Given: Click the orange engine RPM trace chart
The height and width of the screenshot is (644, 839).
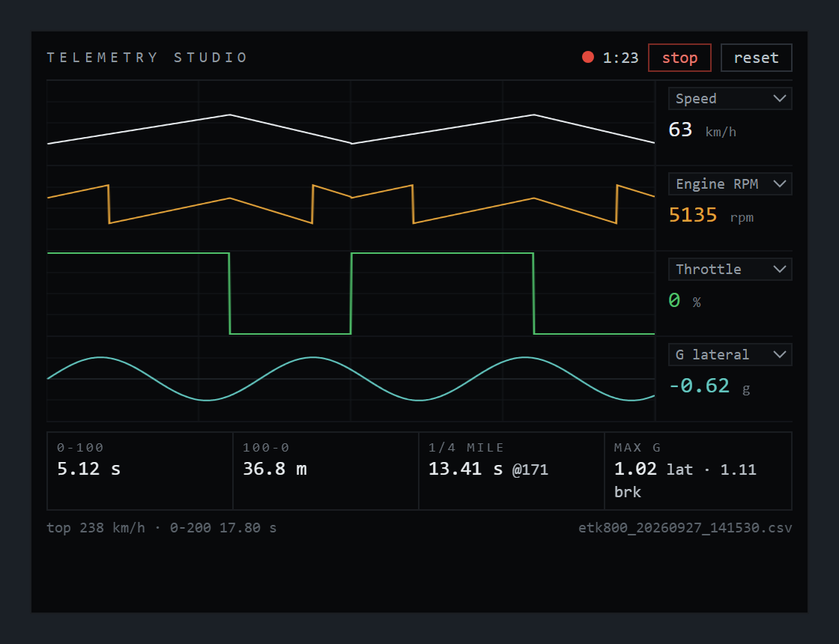Looking at the screenshot, I should [351, 208].
